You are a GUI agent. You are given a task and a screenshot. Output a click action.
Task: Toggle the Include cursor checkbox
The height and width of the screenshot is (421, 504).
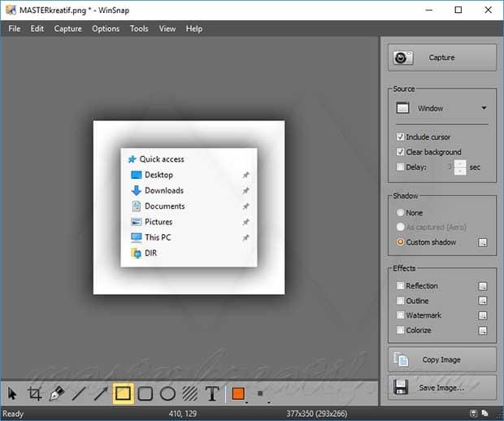pyautogui.click(x=400, y=137)
